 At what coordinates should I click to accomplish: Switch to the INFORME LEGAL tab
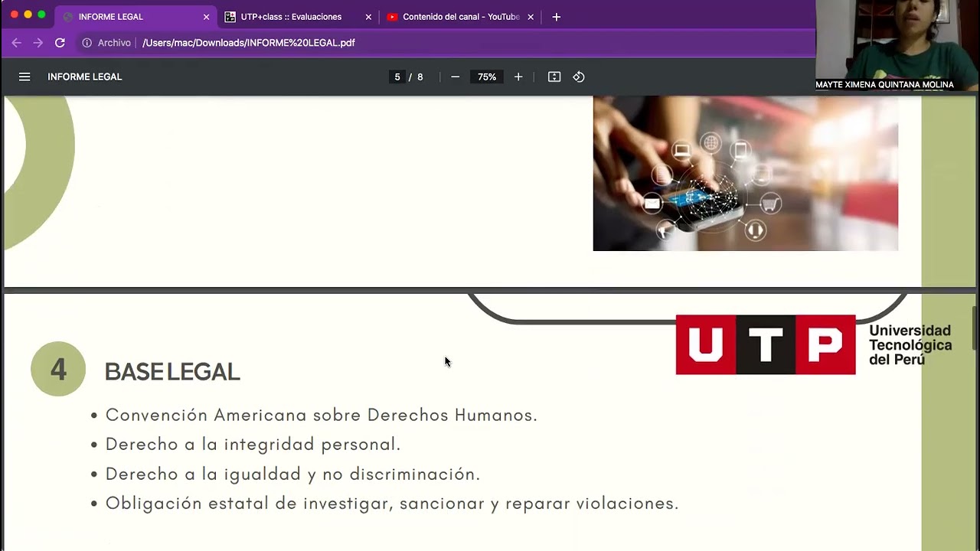[136, 17]
